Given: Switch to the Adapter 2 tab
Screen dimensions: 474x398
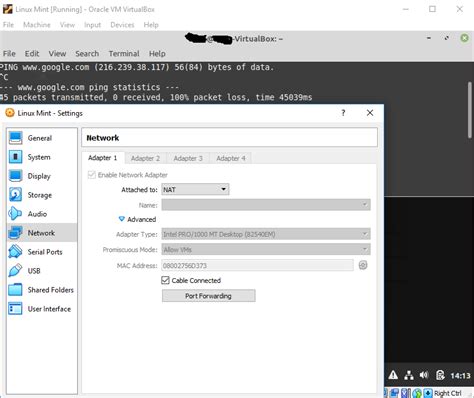Looking at the screenshot, I should [x=145, y=158].
